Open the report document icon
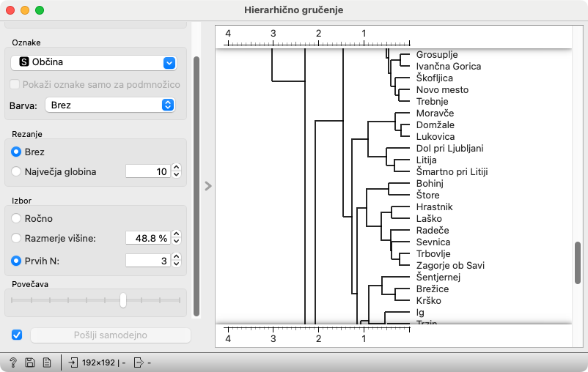 pyautogui.click(x=46, y=362)
